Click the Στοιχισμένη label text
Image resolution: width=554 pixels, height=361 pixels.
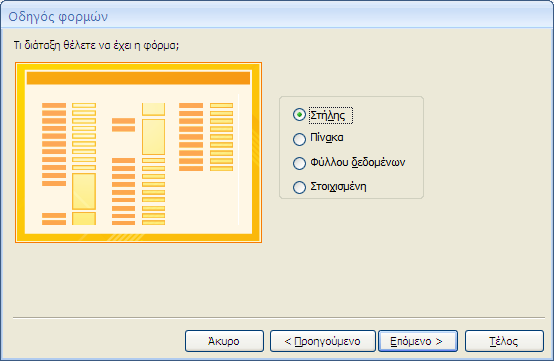(x=338, y=187)
